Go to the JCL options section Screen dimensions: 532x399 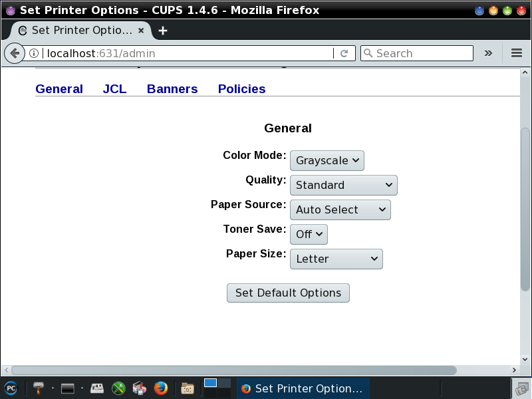[x=114, y=89]
